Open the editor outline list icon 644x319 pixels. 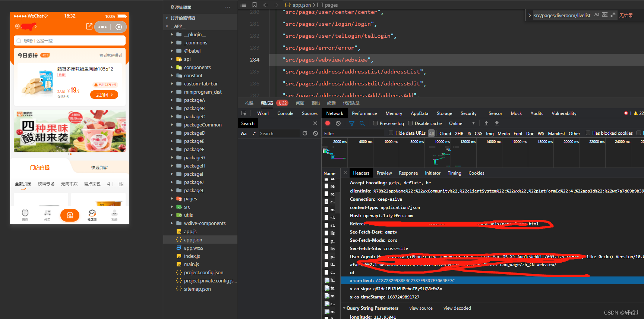[x=243, y=5]
